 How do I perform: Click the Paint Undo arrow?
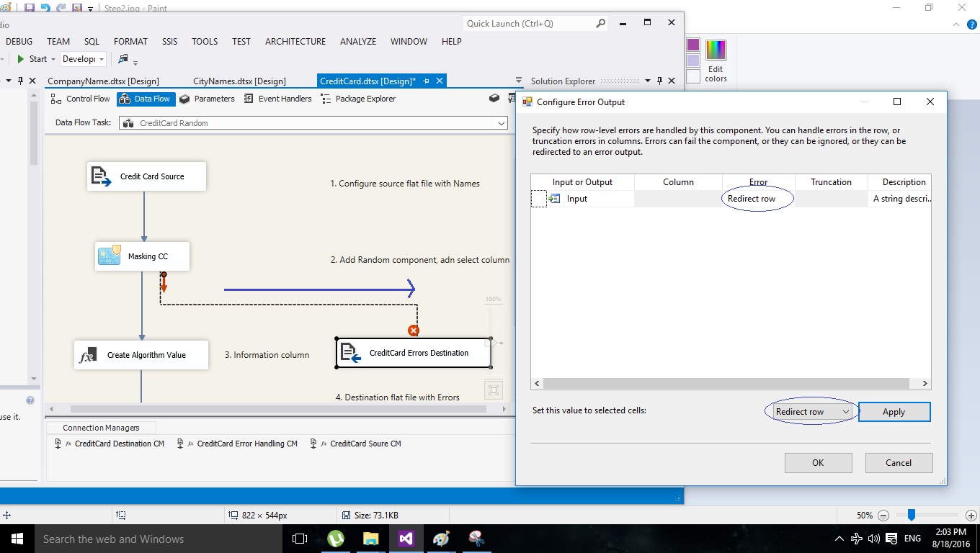tap(45, 8)
